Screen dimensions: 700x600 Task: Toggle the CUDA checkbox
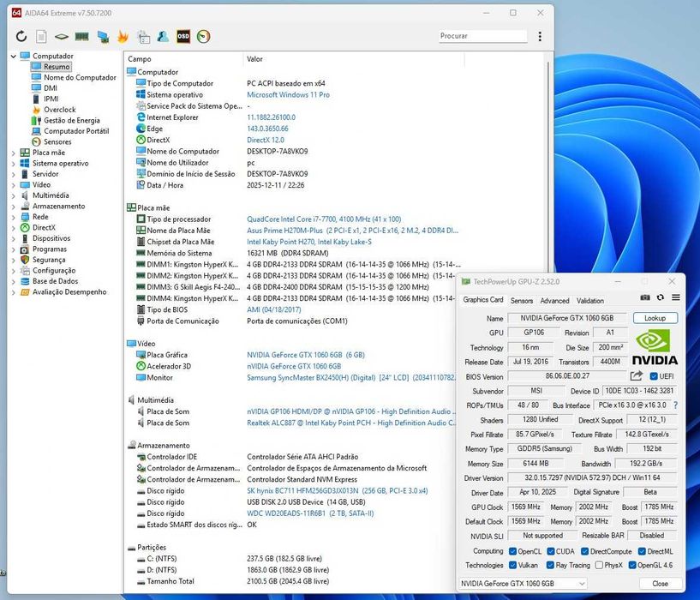(x=550, y=551)
